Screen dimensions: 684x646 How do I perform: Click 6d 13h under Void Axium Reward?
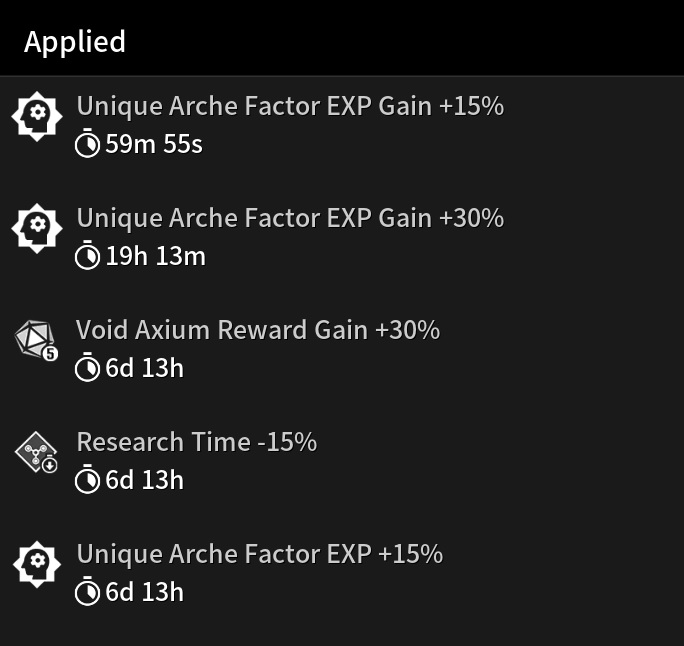point(144,368)
